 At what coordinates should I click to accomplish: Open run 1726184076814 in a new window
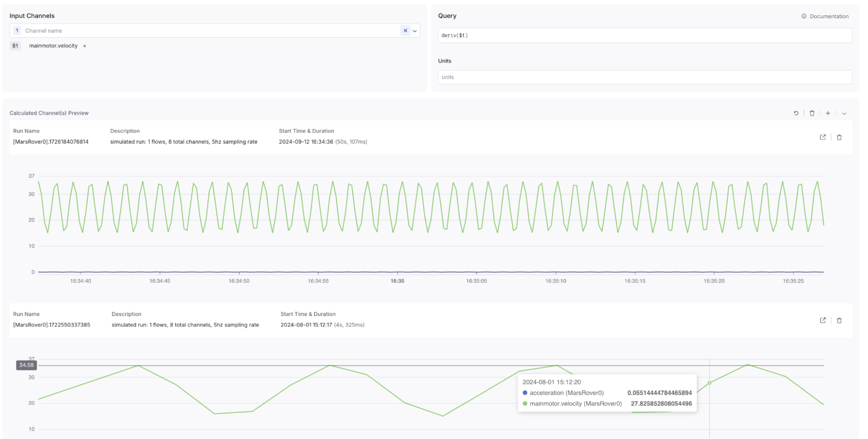coord(822,137)
